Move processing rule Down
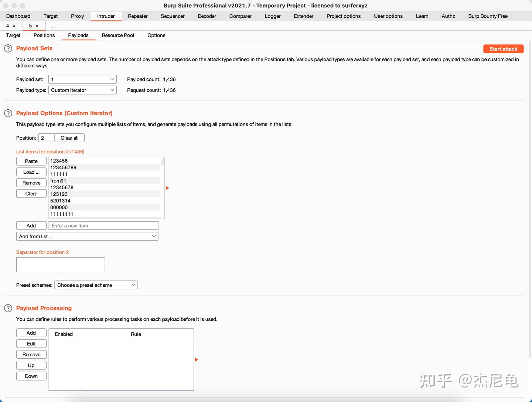The width and height of the screenshot is (532, 402). pyautogui.click(x=31, y=376)
